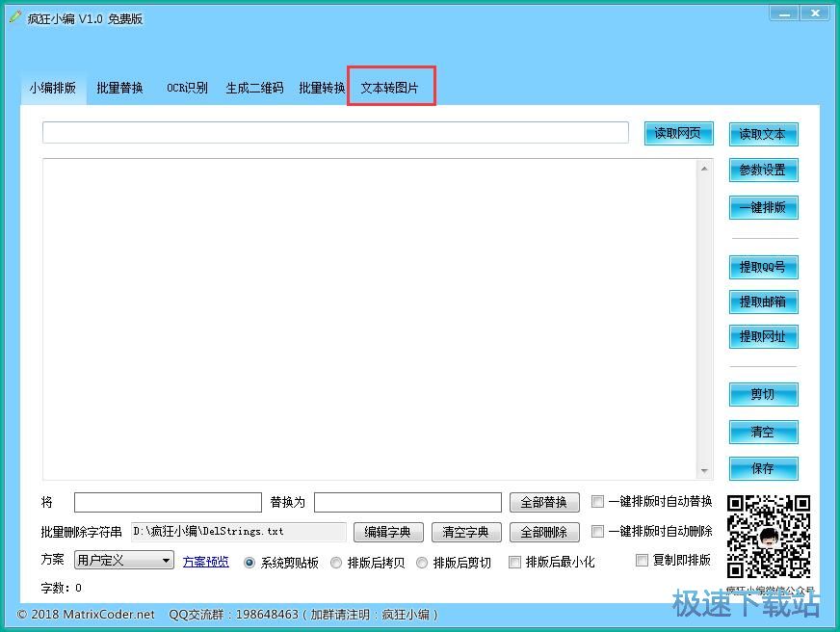Screen dimensions: 840x632
Task: Check the 复制即排版 option
Action: click(642, 560)
